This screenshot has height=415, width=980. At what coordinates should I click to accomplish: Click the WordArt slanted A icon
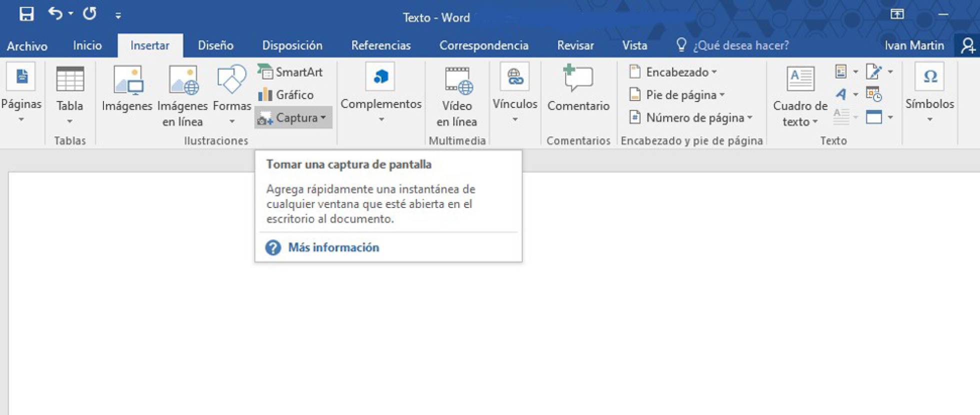click(x=841, y=94)
